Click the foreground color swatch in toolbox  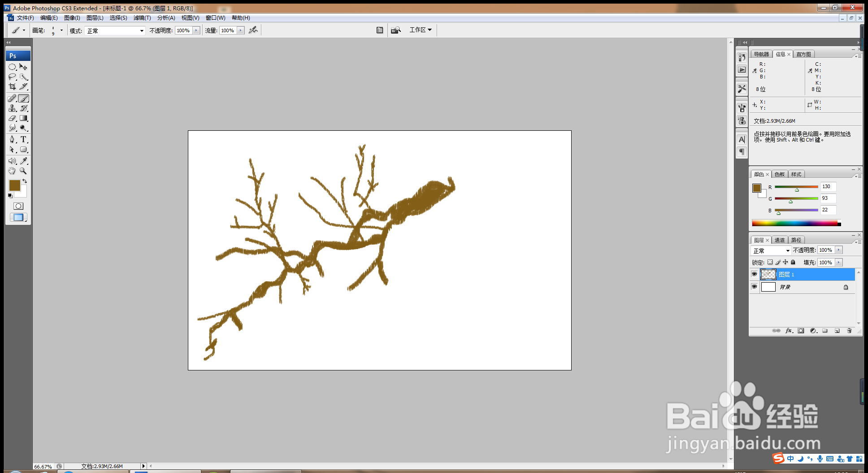click(15, 185)
